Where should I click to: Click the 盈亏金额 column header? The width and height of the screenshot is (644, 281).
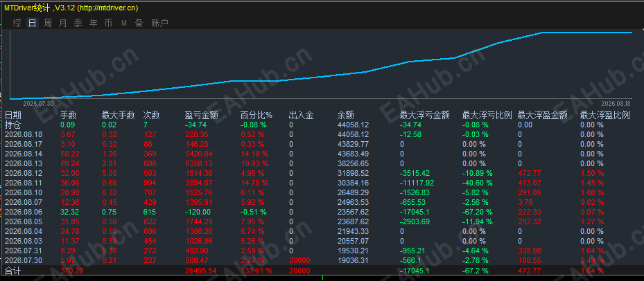point(201,116)
